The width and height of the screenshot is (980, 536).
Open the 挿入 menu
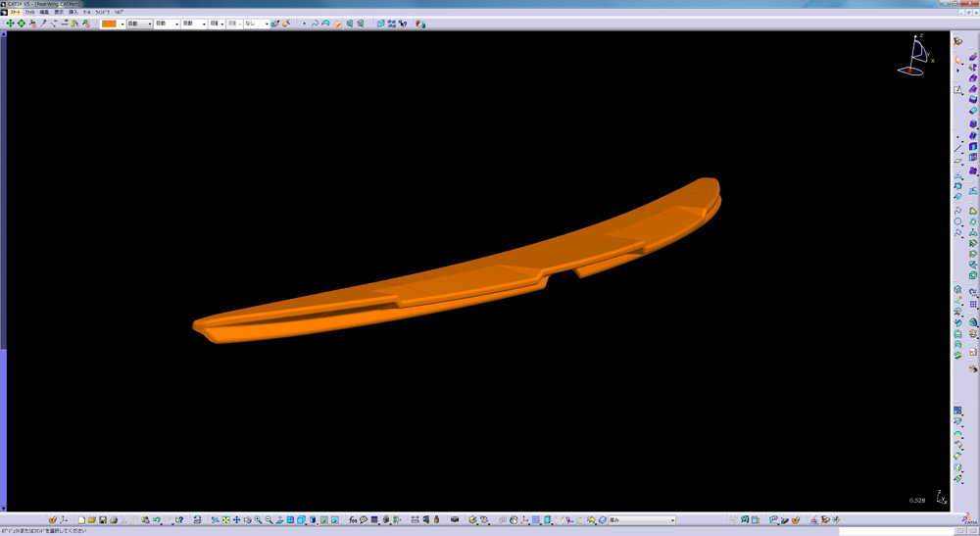pyautogui.click(x=73, y=12)
